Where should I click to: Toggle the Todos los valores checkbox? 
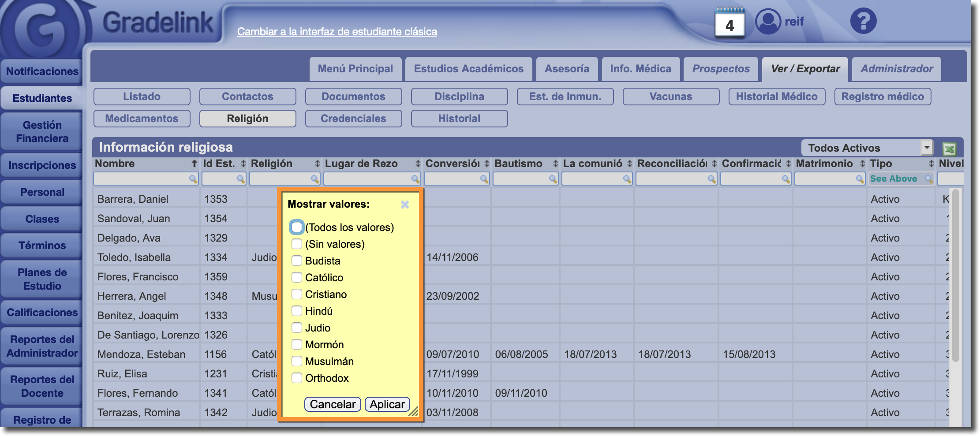[x=297, y=227]
